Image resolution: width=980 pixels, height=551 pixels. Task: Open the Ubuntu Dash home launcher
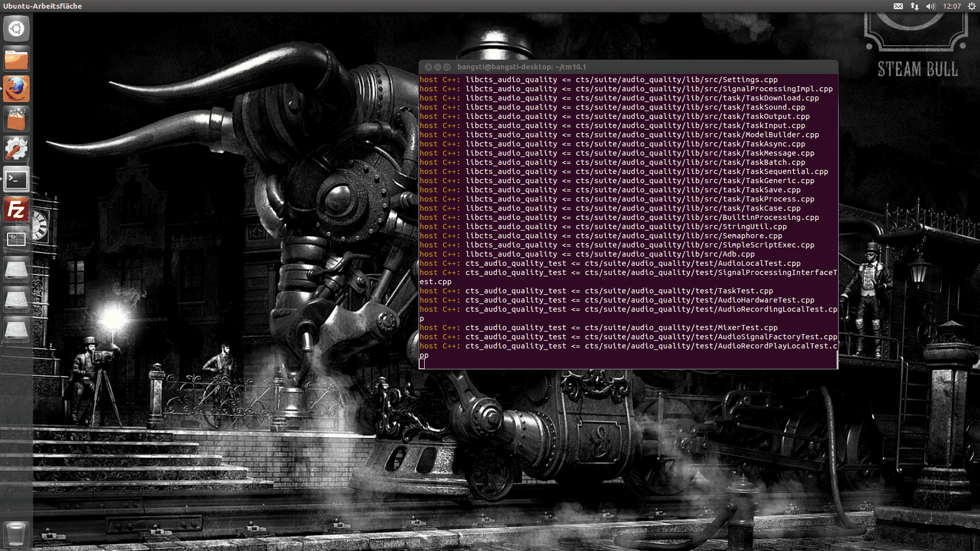[x=16, y=29]
